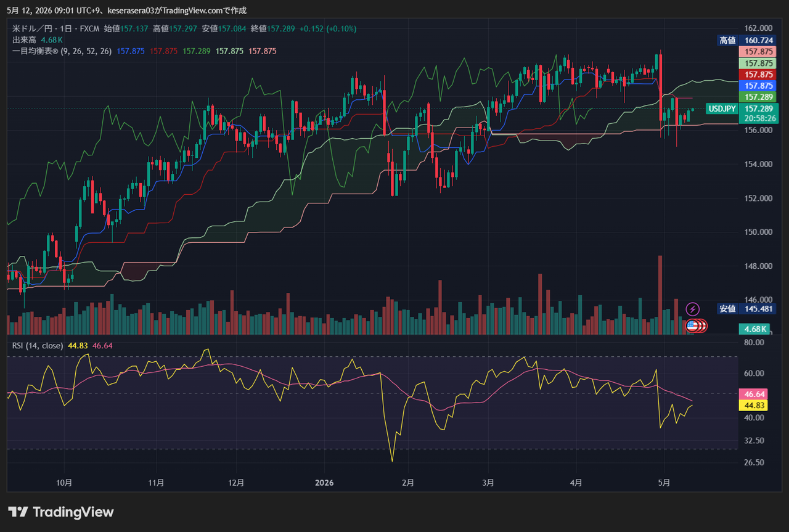Click the 2026 year marker on the time axis

click(324, 483)
